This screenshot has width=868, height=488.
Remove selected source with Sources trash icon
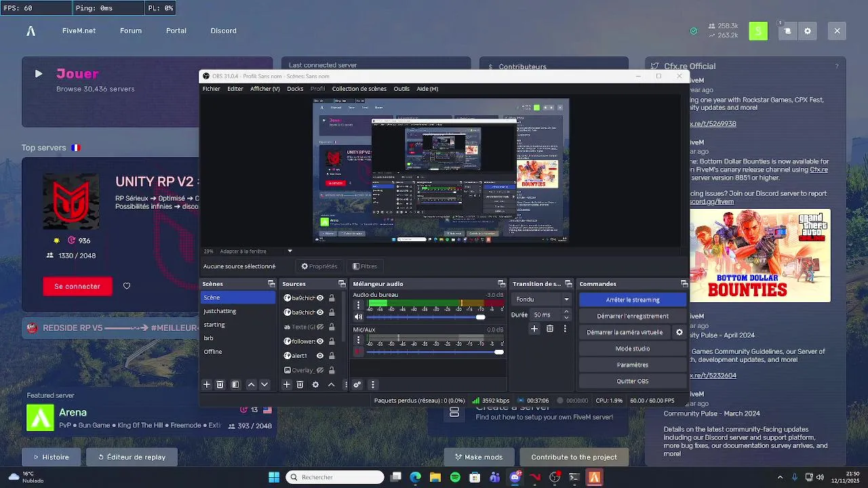300,384
